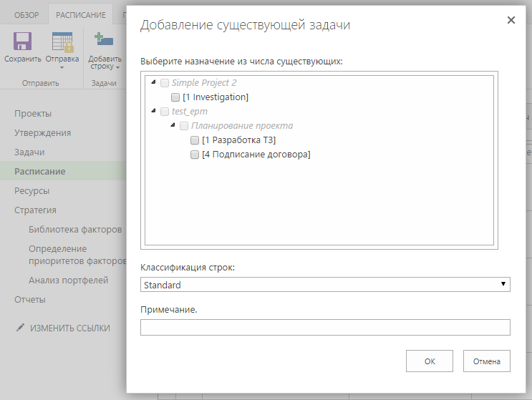Open Ресурсы in the side navigation

[32, 191]
